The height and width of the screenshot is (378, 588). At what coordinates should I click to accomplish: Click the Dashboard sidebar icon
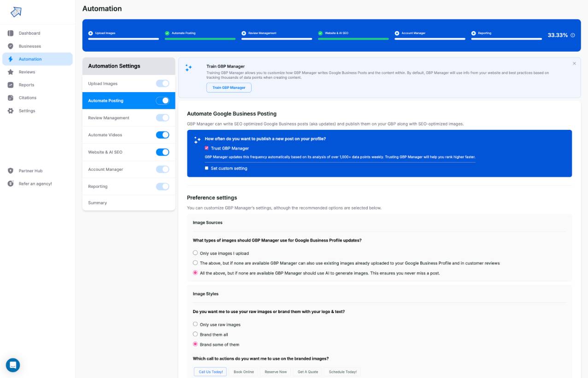[x=11, y=33]
